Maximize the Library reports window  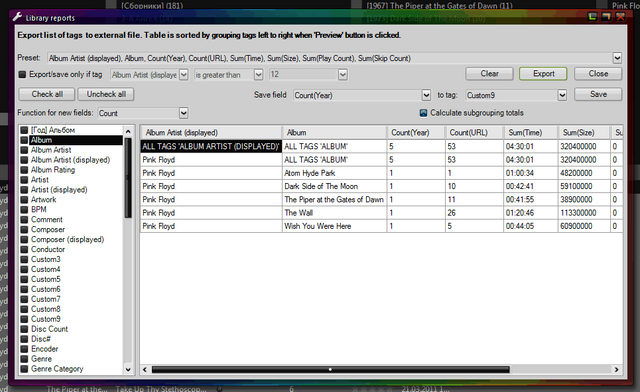[x=607, y=17]
